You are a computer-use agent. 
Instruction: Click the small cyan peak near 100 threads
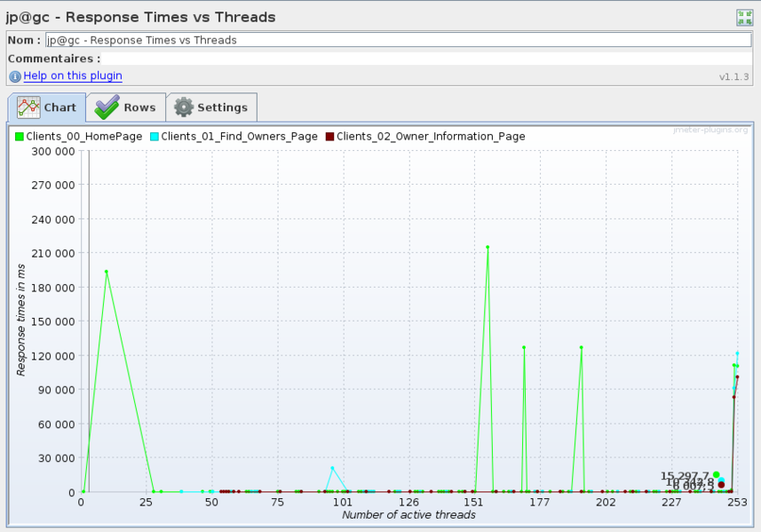click(x=332, y=467)
